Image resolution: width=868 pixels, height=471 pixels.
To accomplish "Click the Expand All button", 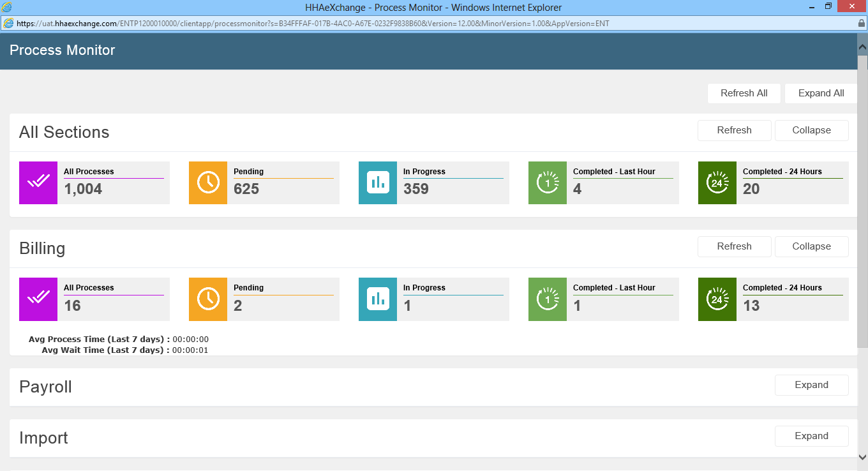I will (821, 93).
